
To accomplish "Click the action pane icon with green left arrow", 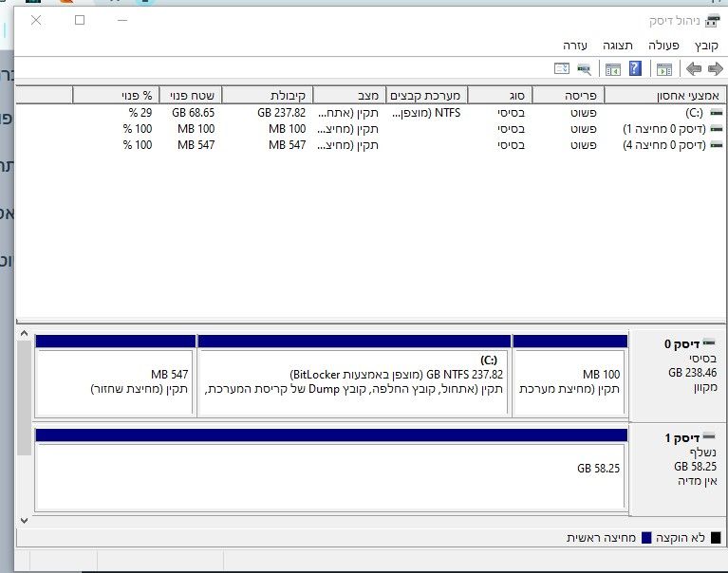I will [613, 69].
